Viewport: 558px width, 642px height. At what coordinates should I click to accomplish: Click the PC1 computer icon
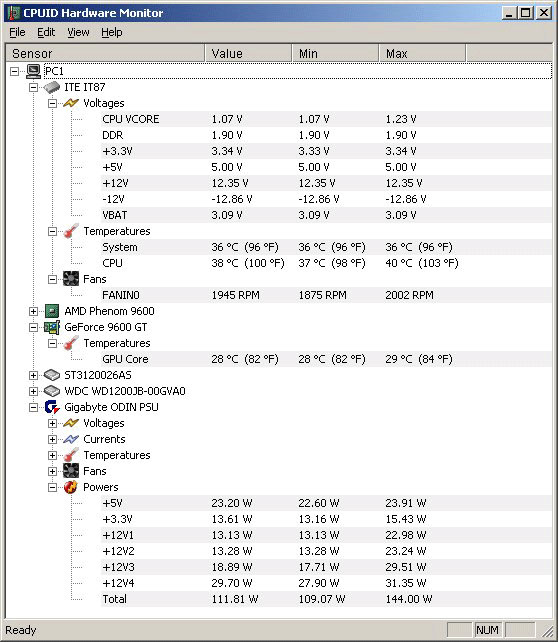(33, 71)
